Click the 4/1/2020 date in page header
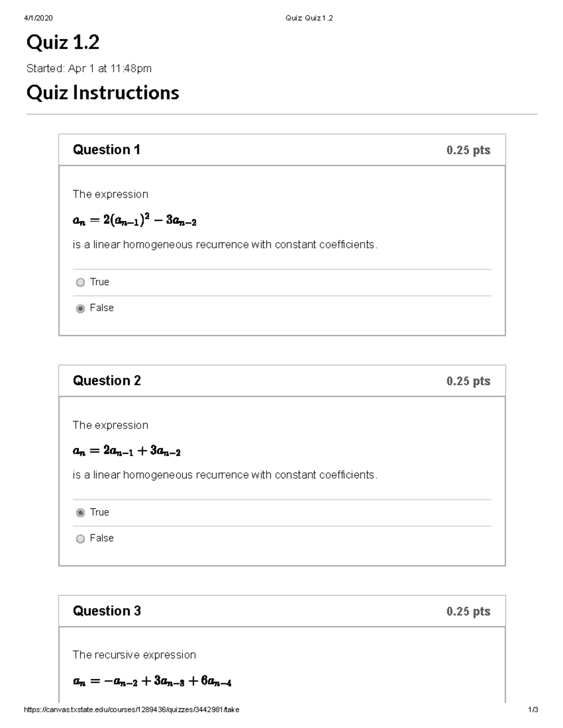 (38, 18)
